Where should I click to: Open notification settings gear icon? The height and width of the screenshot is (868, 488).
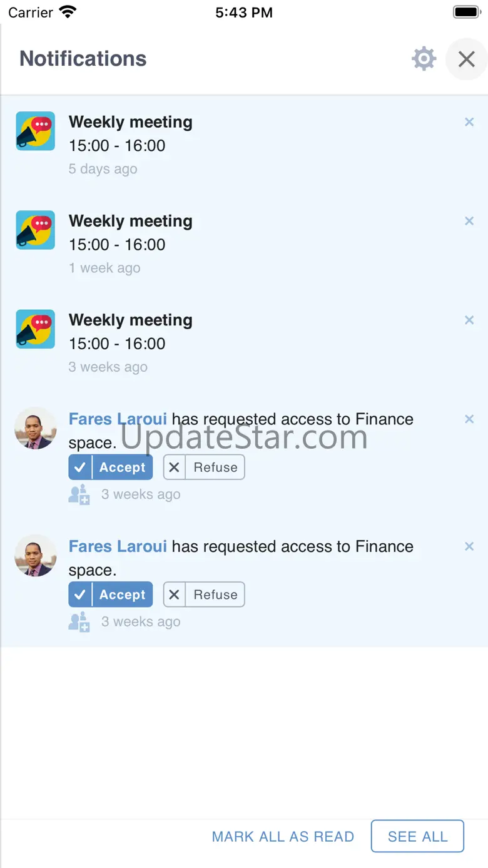424,59
